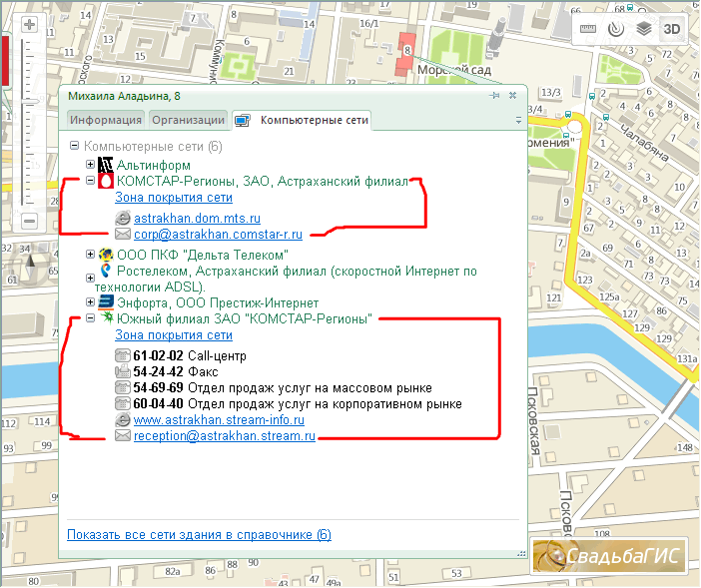Pin the Михаила Аладьина, 8 card
This screenshot has height=588, width=701.
point(494,95)
